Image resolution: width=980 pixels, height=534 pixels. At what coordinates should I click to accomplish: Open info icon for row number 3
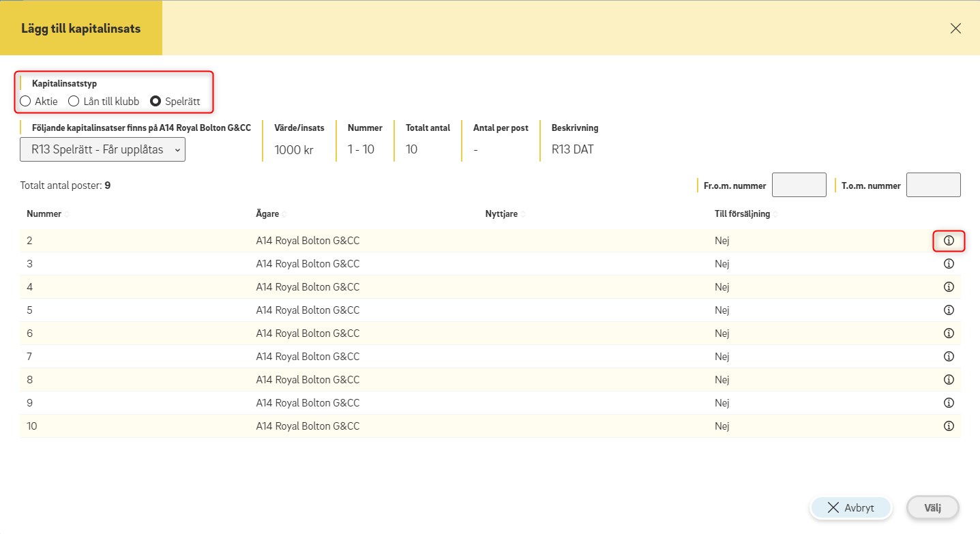click(x=948, y=264)
